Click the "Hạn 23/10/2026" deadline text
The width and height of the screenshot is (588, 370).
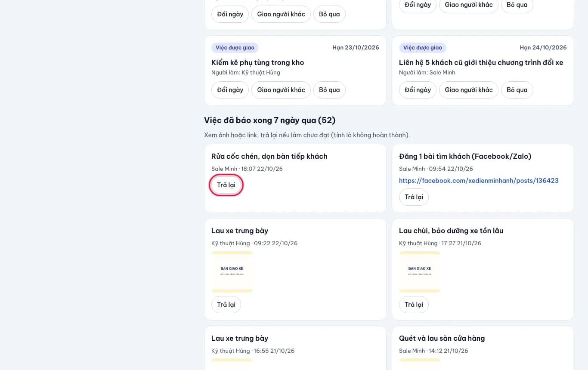coord(356,48)
